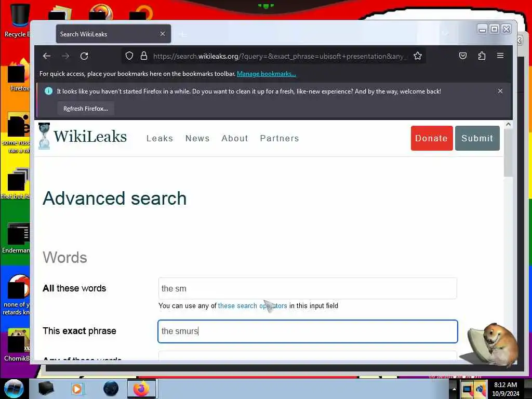Click the WikiLeaks hourglass logo
532x399 pixels.
pos(44,136)
